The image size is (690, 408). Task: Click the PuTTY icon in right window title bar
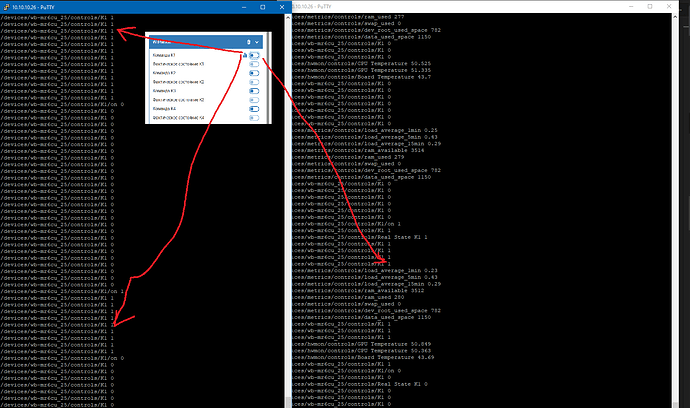tap(294, 5)
